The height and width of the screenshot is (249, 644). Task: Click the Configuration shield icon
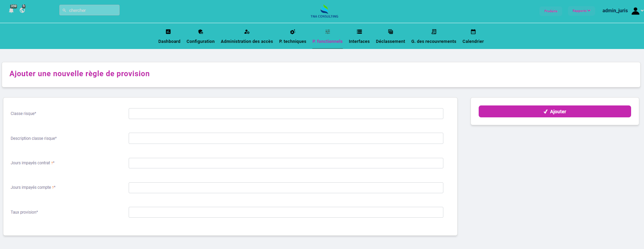(x=200, y=32)
